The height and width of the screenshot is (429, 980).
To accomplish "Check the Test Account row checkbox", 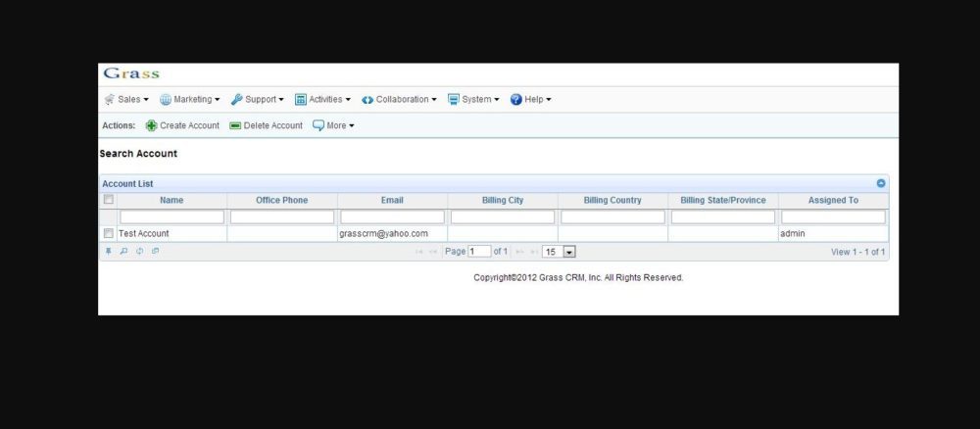I will 109,234.
